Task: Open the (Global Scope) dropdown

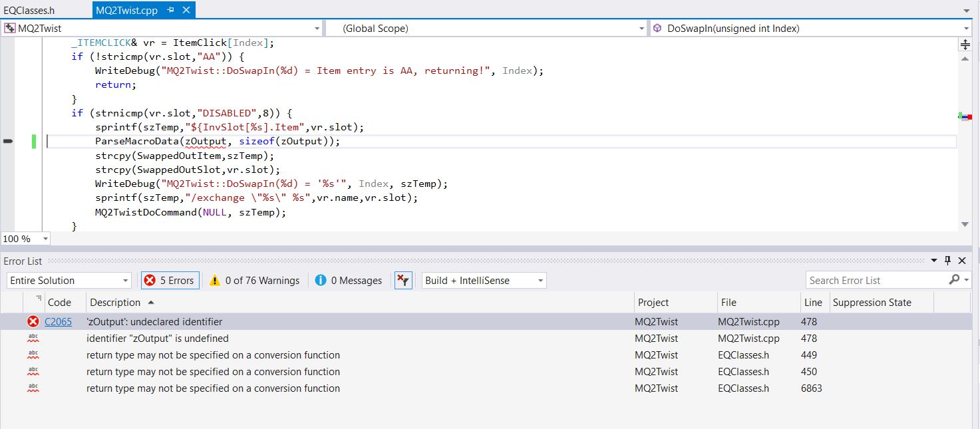Action: tap(641, 29)
